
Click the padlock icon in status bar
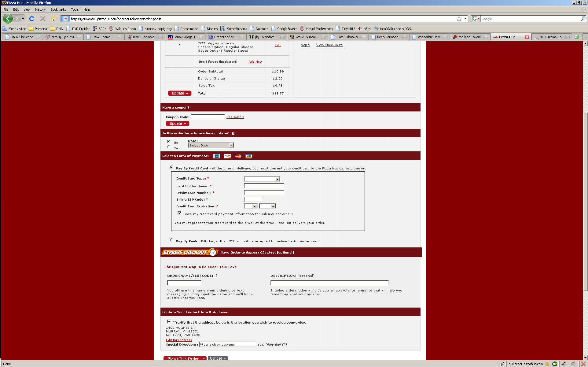pos(547,364)
